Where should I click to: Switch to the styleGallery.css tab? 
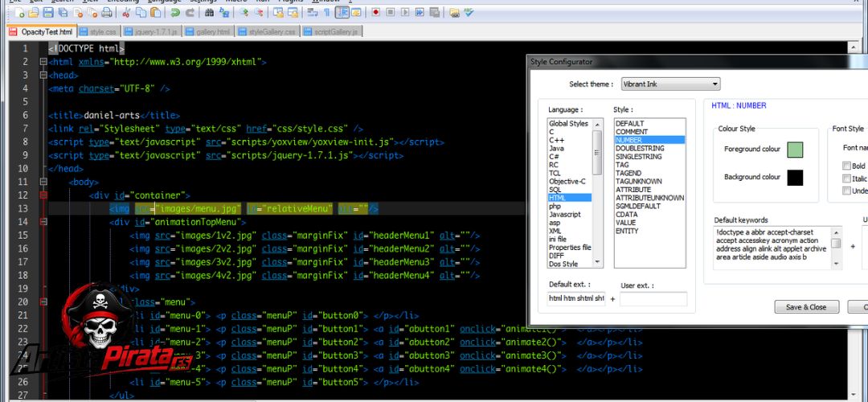(268, 31)
